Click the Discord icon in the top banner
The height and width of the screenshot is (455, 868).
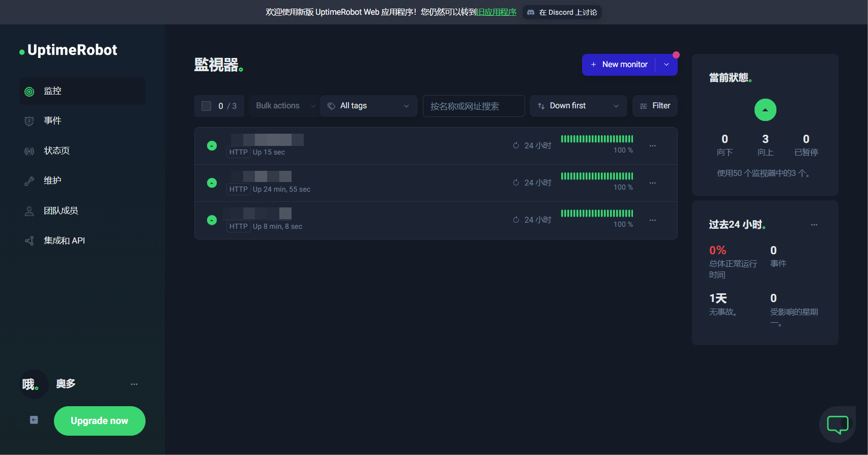531,12
